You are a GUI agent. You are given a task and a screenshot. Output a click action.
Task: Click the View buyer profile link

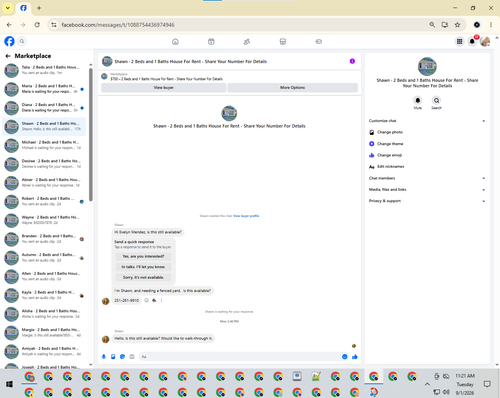[246, 216]
